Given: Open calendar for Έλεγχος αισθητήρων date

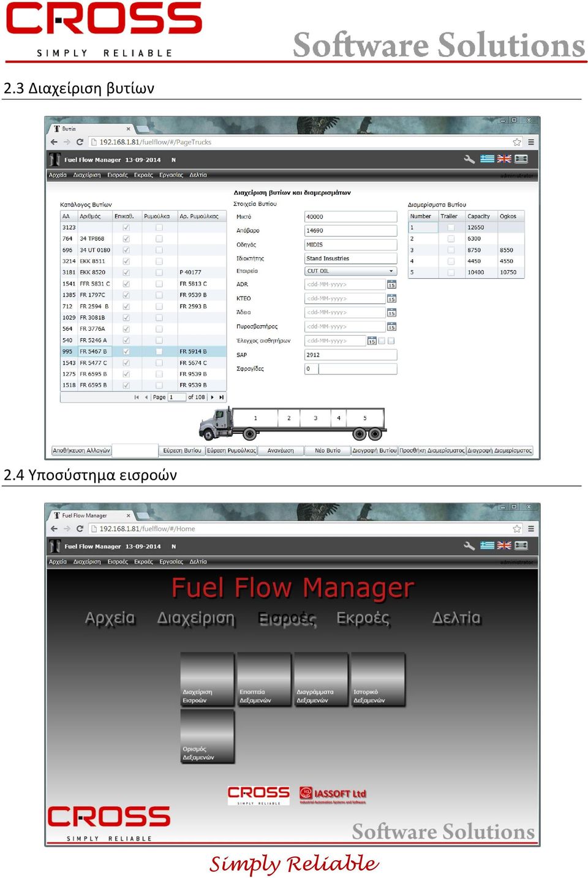Looking at the screenshot, I should click(372, 341).
